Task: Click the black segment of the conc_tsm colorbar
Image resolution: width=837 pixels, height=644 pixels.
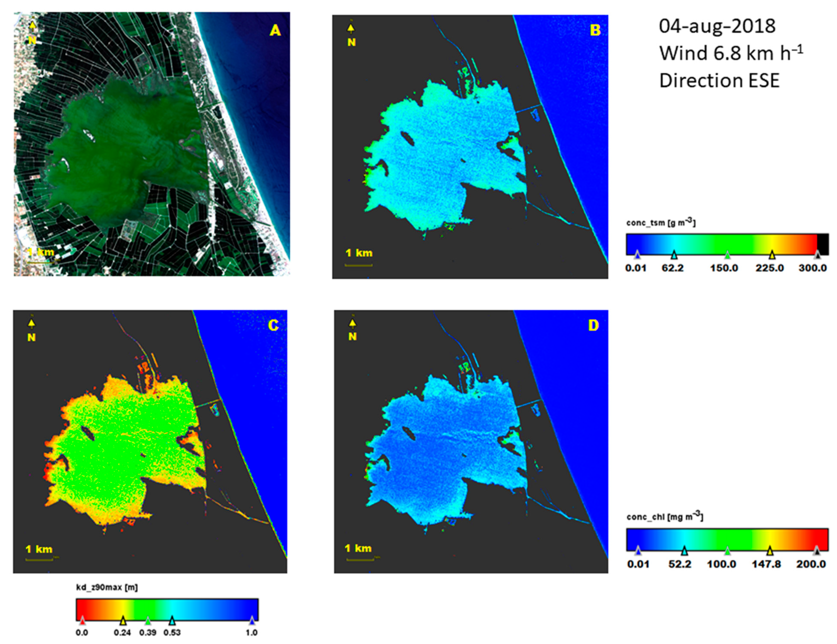Action: click(x=823, y=244)
